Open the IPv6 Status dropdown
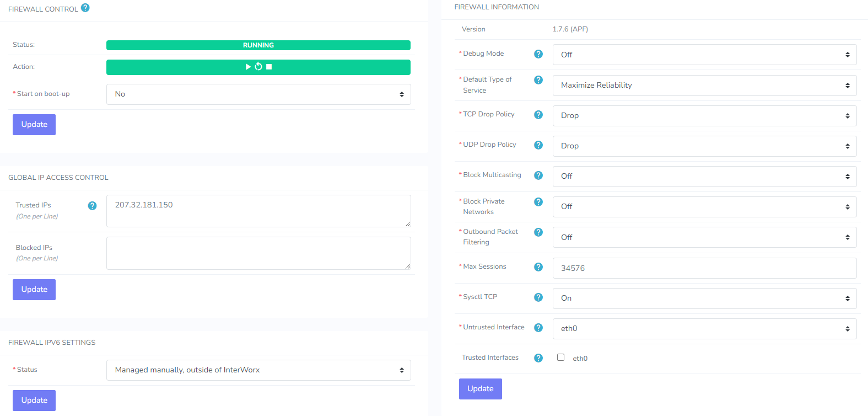868x416 pixels. tap(258, 370)
